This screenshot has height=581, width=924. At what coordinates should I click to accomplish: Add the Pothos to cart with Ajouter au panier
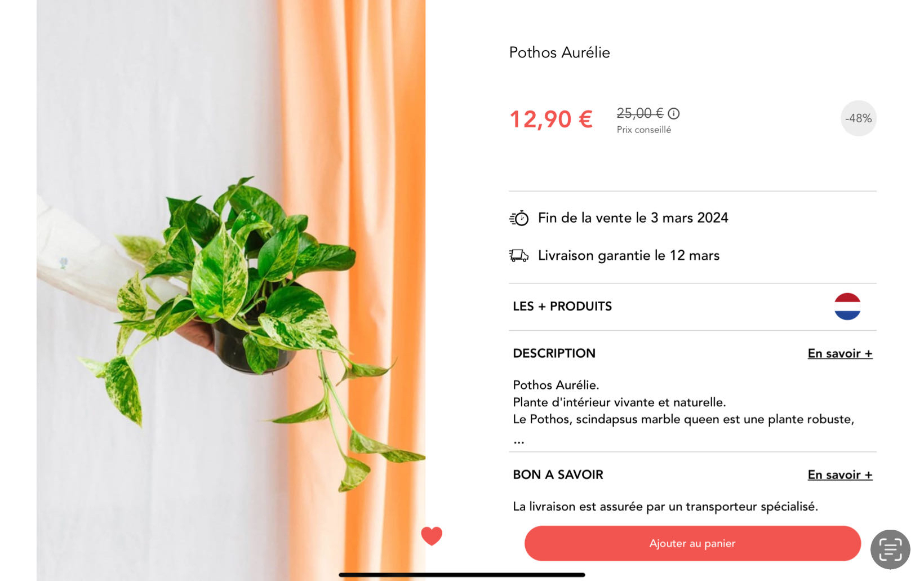coord(692,543)
